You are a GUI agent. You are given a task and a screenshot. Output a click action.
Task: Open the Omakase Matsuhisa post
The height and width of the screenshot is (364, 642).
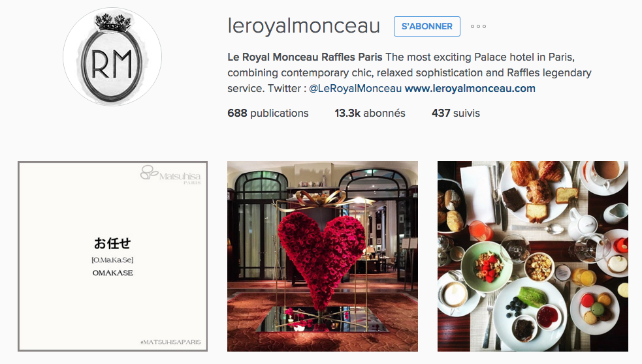point(112,256)
